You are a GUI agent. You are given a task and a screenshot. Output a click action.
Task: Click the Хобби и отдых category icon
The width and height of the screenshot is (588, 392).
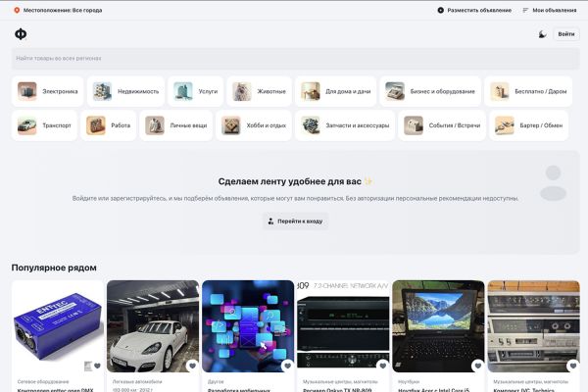click(231, 125)
